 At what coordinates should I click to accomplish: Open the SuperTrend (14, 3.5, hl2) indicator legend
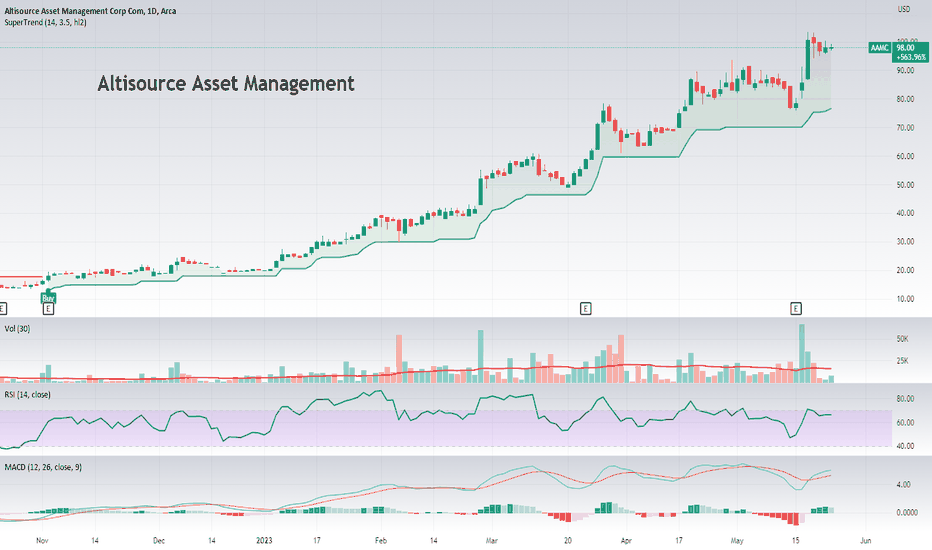tap(45, 23)
